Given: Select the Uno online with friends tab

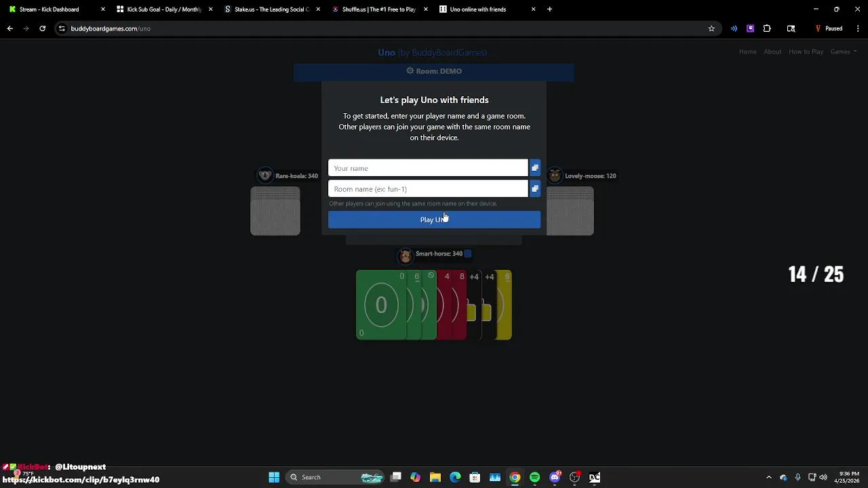Looking at the screenshot, I should (x=487, y=9).
